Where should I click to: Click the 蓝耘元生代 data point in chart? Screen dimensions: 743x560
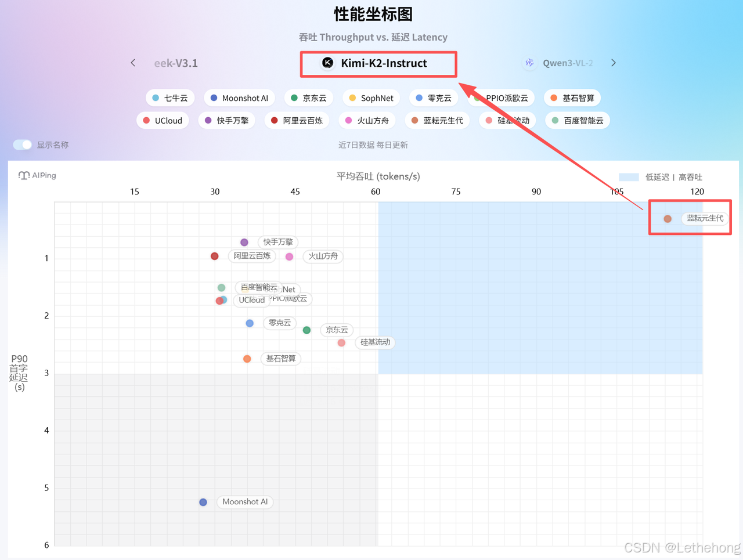[x=668, y=219]
